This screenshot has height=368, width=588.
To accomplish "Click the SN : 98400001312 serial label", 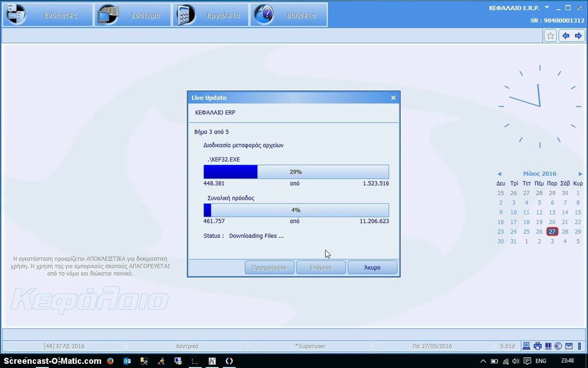I will 557,20.
